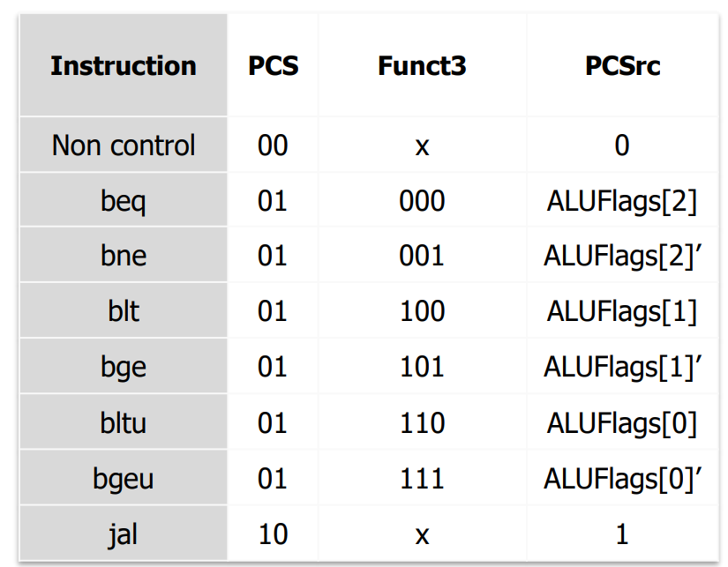Select the jal instruction cell
728x567 pixels.
[124, 534]
